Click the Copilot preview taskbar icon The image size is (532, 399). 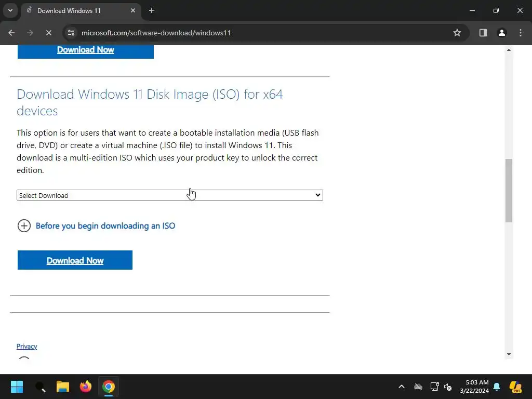click(x=515, y=387)
